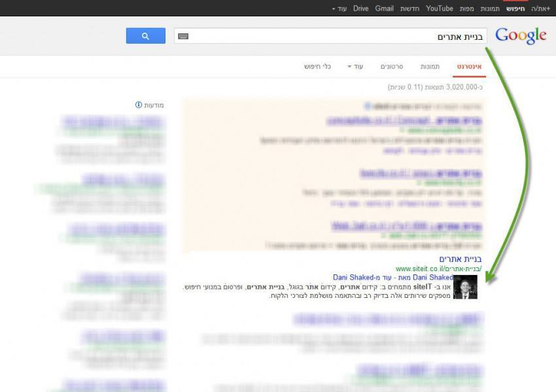This screenshot has height=392, width=556.
Task: Switch to the תמונות results tab
Action: (430, 67)
